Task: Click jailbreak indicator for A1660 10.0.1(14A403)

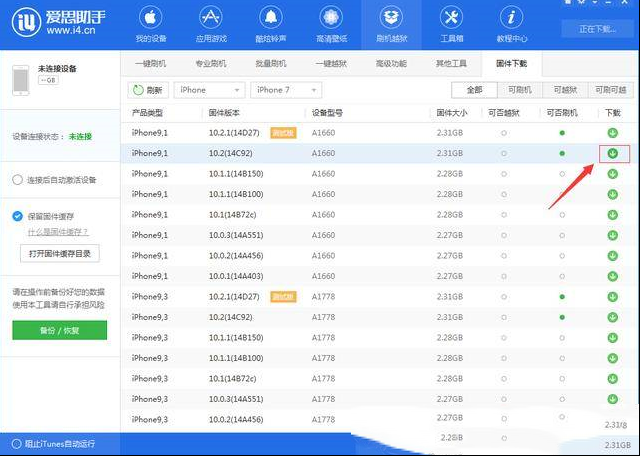Action: (504, 276)
